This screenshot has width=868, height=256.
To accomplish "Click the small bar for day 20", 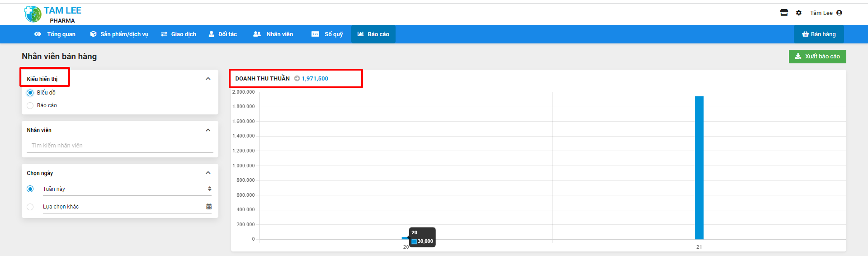I will [x=405, y=238].
